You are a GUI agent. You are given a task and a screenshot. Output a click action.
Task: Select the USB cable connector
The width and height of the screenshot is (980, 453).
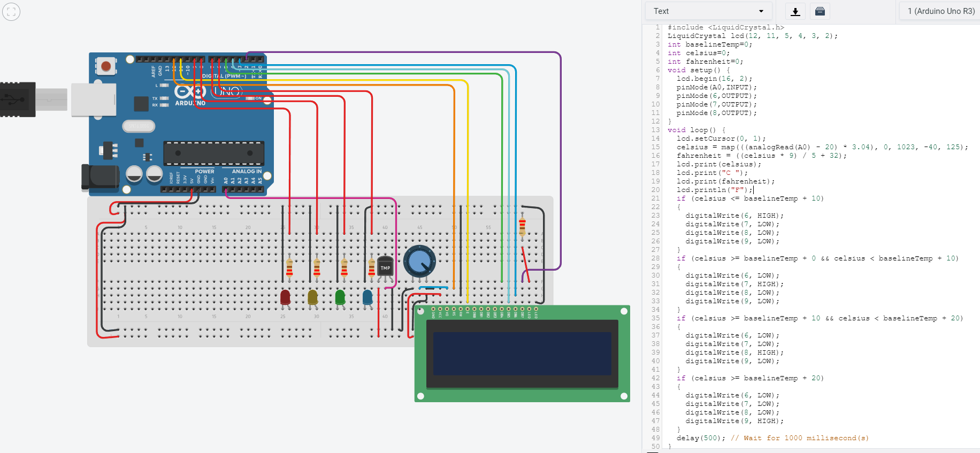18,99
